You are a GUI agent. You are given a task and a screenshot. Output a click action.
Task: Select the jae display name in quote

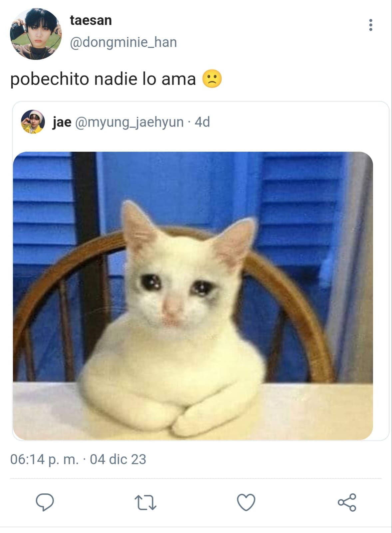62,122
